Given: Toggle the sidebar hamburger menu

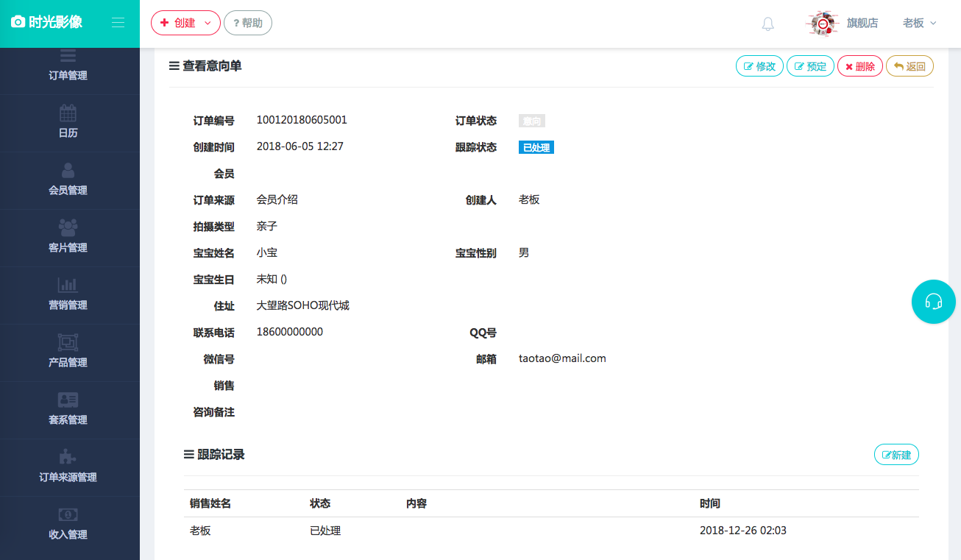Looking at the screenshot, I should 118,23.
